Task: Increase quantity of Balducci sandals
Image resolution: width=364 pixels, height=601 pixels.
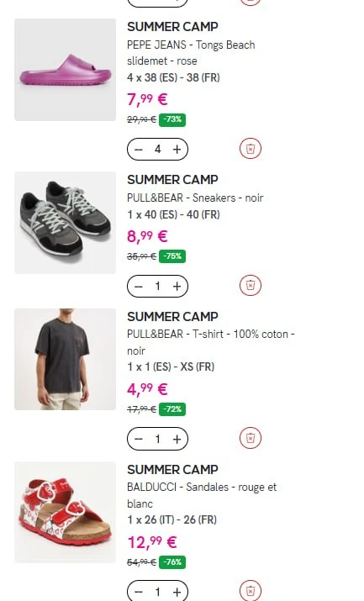Action: coord(177,592)
